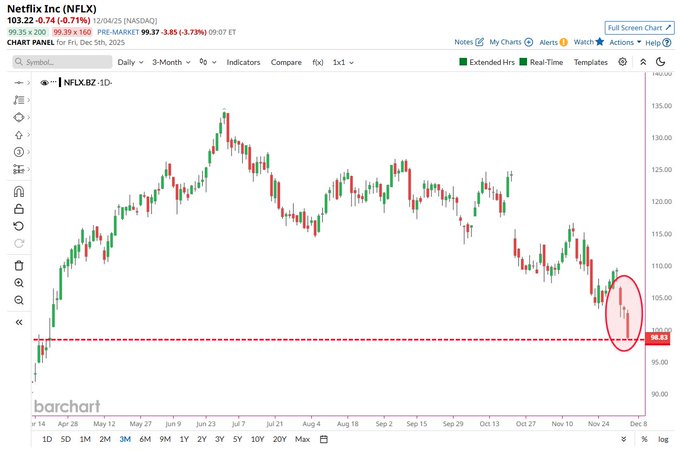
Task: Click Netflix Inc (NFLX) title
Action: [52, 9]
